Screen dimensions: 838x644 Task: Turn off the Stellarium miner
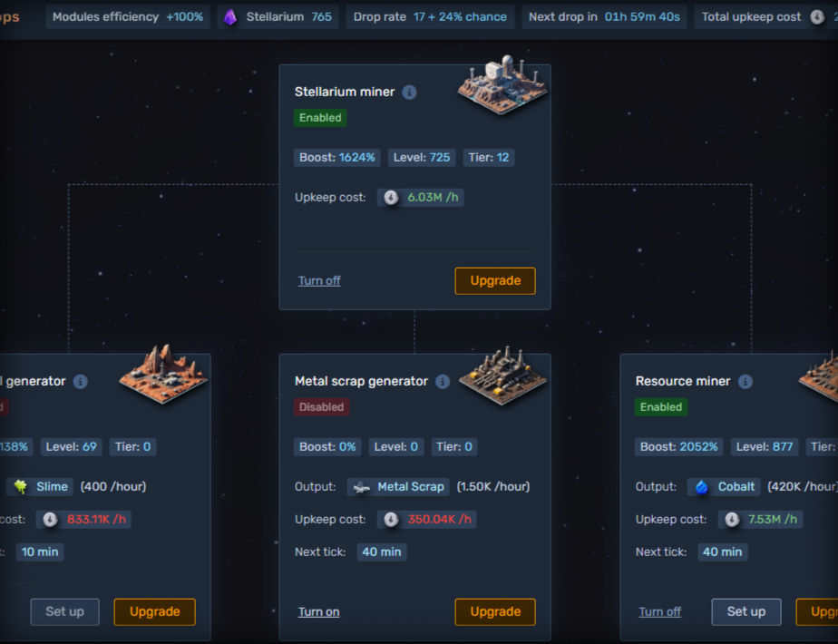coord(319,280)
